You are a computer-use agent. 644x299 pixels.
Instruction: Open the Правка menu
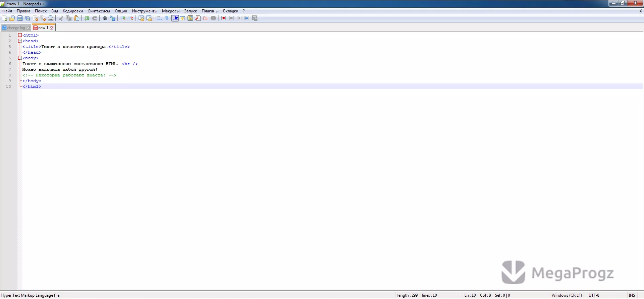[x=23, y=11]
